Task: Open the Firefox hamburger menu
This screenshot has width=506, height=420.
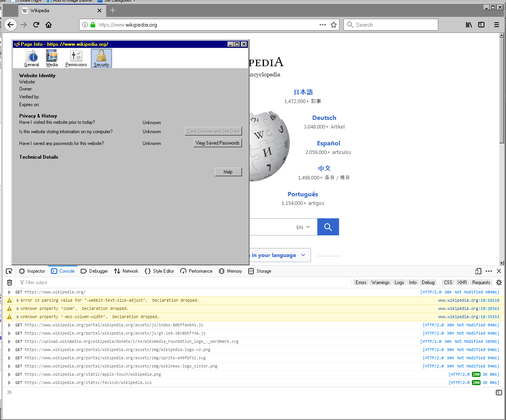Action: click(x=497, y=25)
